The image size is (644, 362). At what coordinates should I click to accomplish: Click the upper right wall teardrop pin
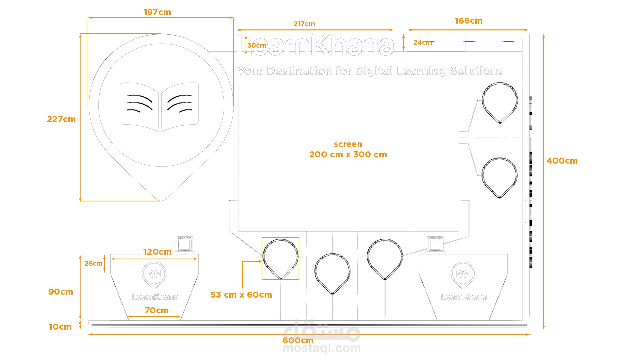(500, 102)
